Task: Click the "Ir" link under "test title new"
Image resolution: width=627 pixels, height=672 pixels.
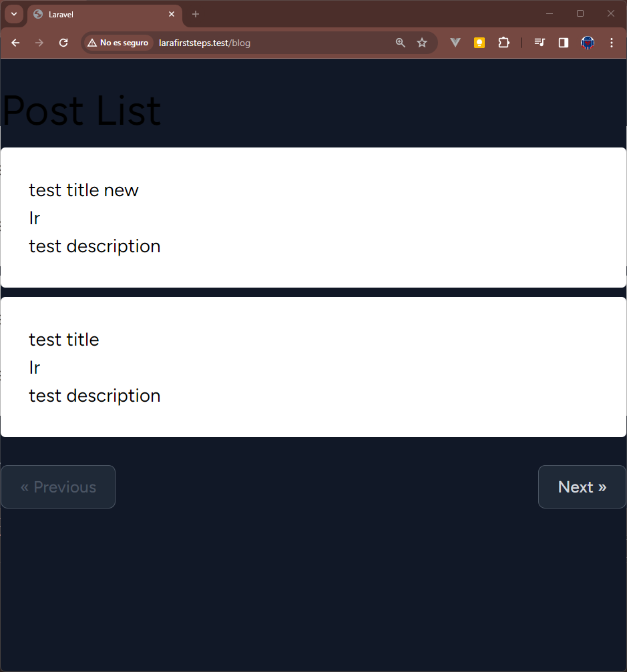Action: [x=35, y=218]
